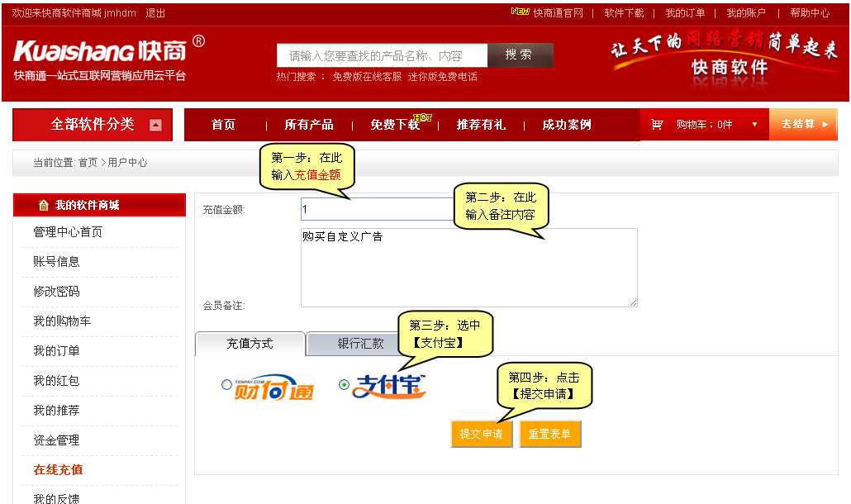Click the Kuaishang logo
This screenshot has height=504, width=851.
tap(99, 51)
